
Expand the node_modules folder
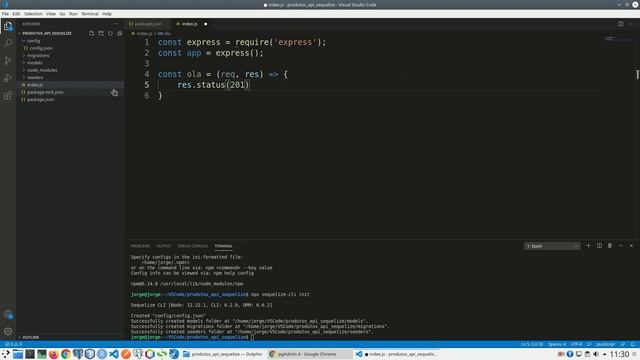41,70
